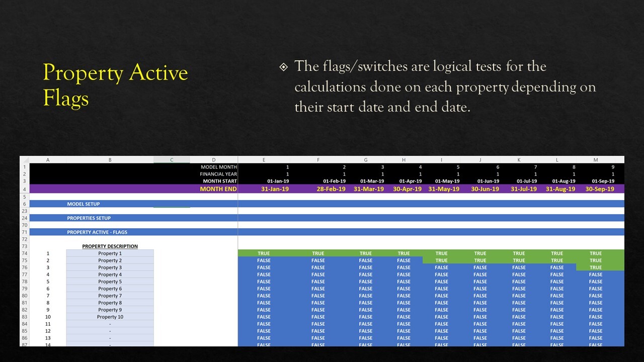Image resolution: width=644 pixels, height=362 pixels.
Task: Click the MONTH END label cell
Action: [218, 189]
